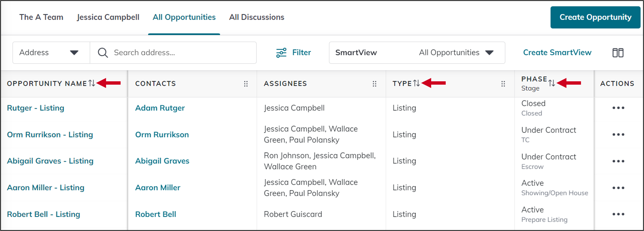Open the Jessica Campbell tab

click(108, 17)
